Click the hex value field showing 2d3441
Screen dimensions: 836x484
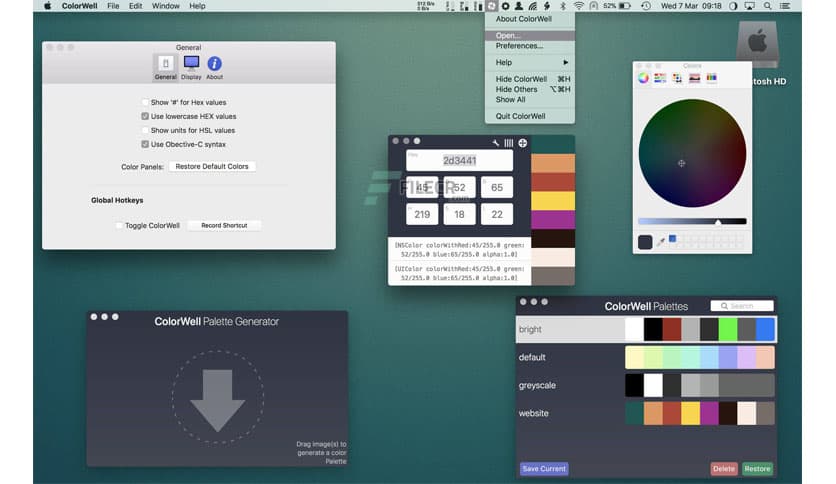click(460, 160)
